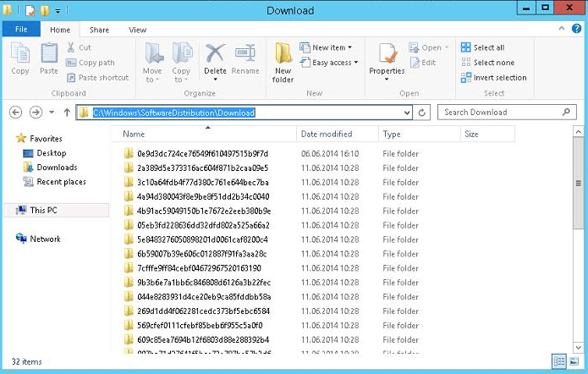The image size is (588, 374).
Task: Switch to the Home tab
Action: [60, 30]
